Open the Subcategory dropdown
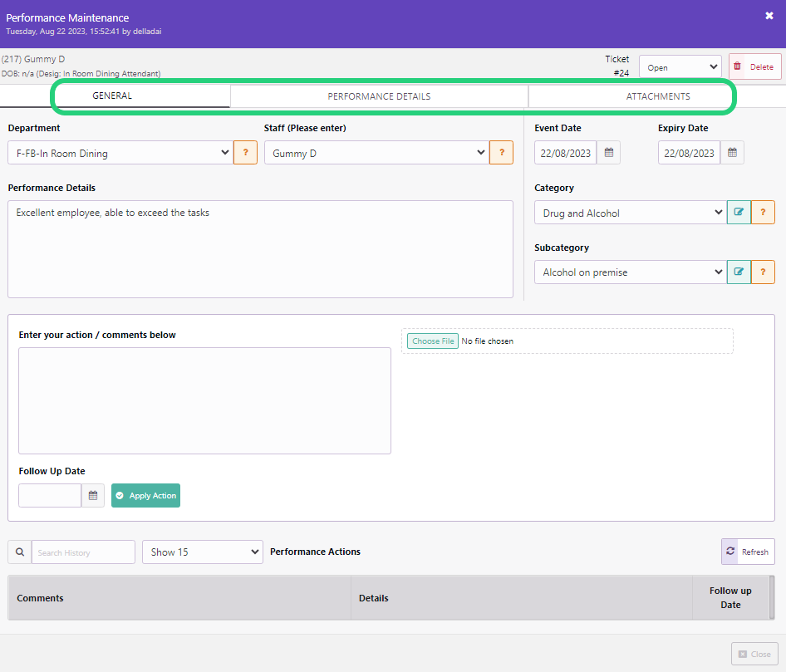The height and width of the screenshot is (672, 786). [631, 272]
